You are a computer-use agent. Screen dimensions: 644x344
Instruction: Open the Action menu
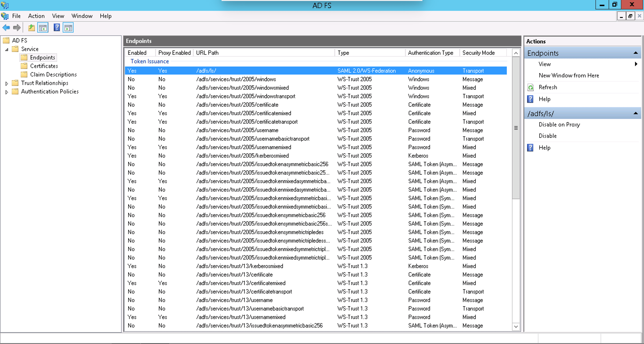point(36,16)
